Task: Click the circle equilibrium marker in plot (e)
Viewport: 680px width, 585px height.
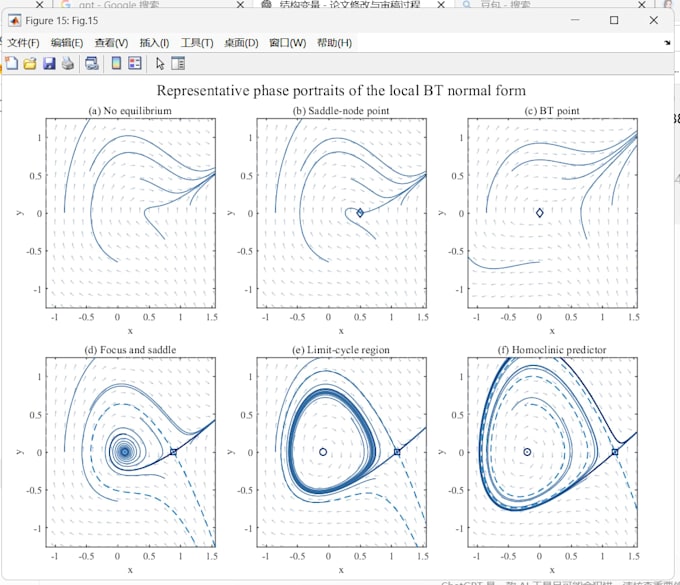Action: [x=323, y=452]
